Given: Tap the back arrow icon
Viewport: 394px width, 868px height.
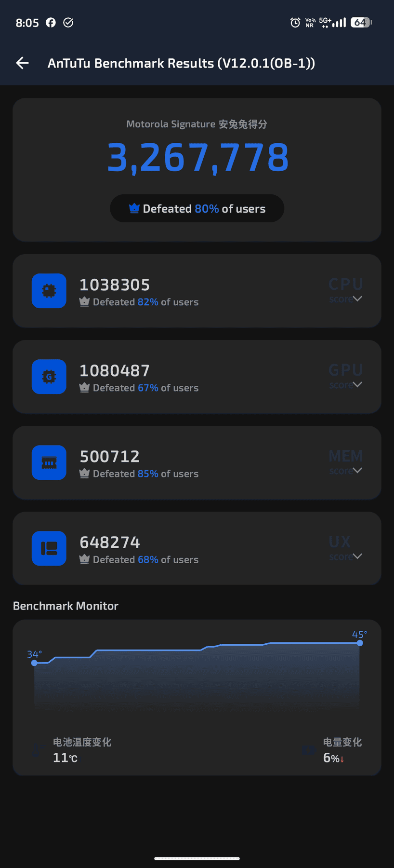Looking at the screenshot, I should pos(22,63).
